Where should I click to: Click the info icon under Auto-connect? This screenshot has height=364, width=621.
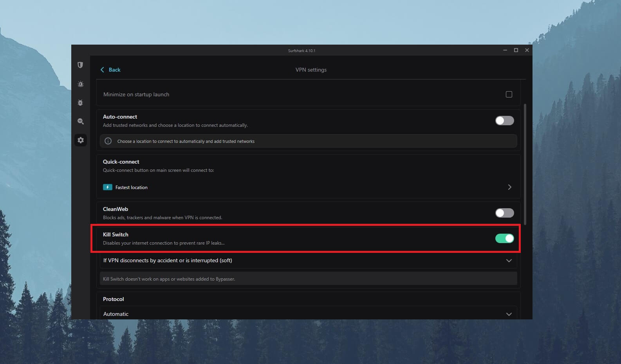coord(108,141)
